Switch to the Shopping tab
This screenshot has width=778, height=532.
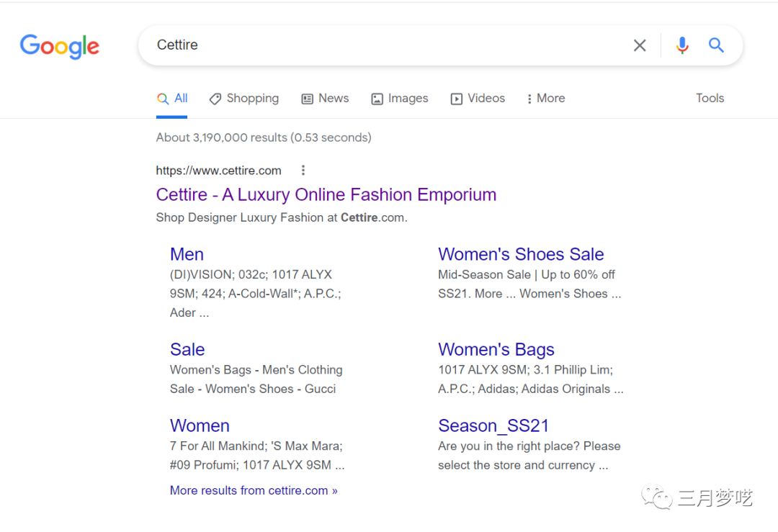(x=244, y=99)
